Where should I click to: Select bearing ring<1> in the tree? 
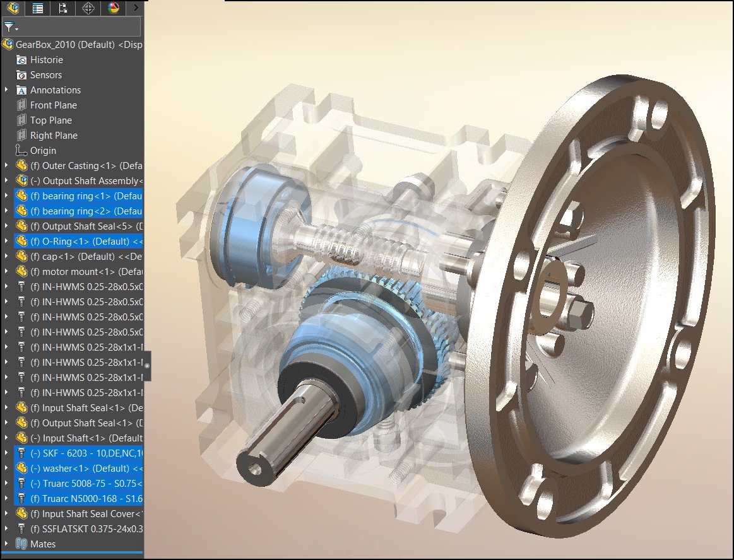78,196
